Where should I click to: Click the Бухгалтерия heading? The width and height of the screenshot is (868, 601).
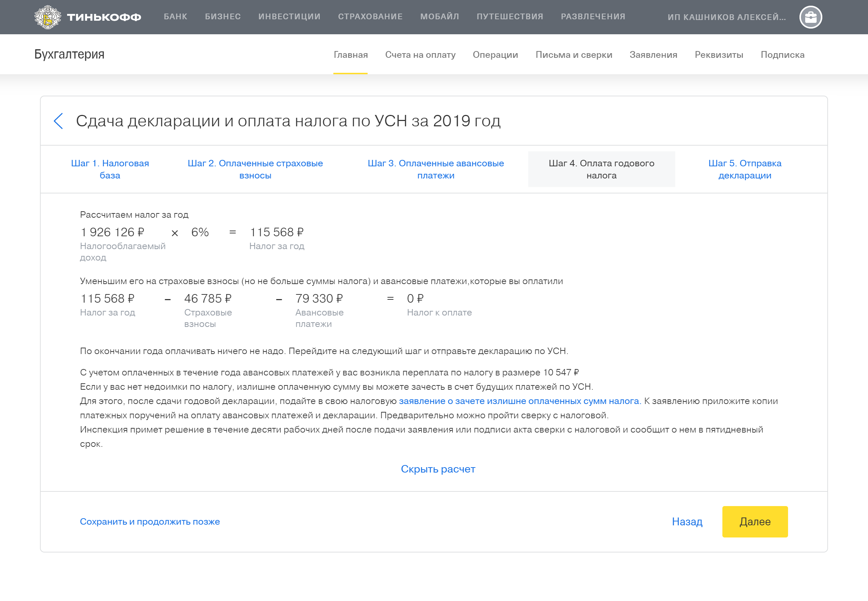(x=69, y=54)
